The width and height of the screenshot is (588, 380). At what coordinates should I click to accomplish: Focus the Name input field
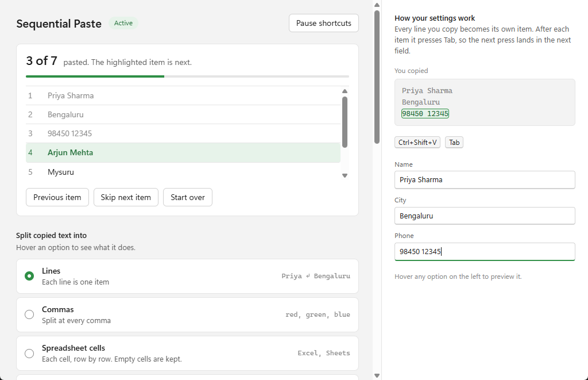tap(485, 180)
